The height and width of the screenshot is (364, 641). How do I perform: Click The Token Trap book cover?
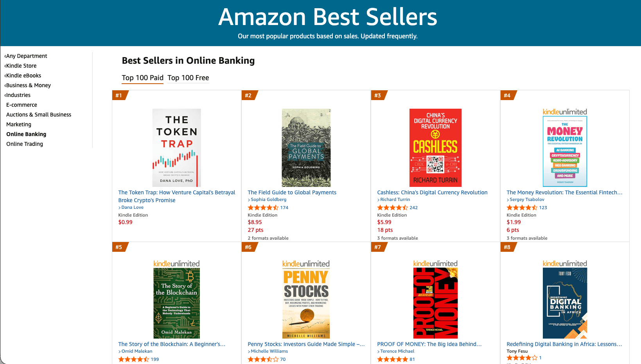tap(176, 148)
